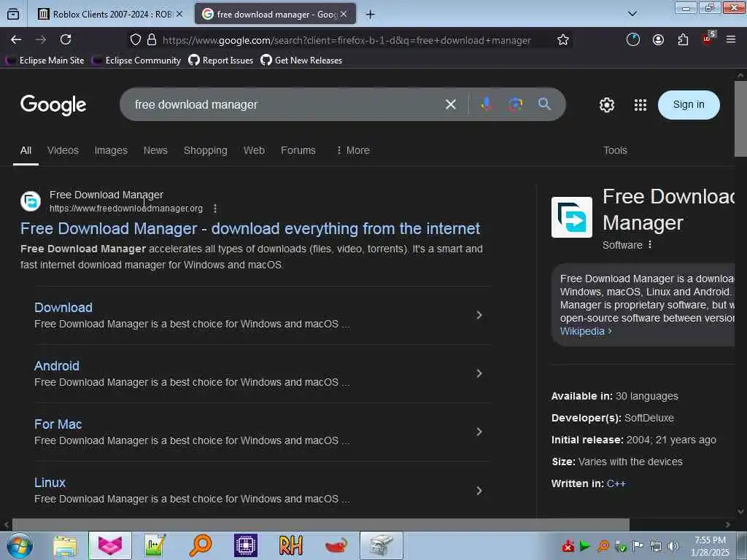Image resolution: width=747 pixels, height=560 pixels.
Task: Open the new tab button
Action: tap(370, 15)
